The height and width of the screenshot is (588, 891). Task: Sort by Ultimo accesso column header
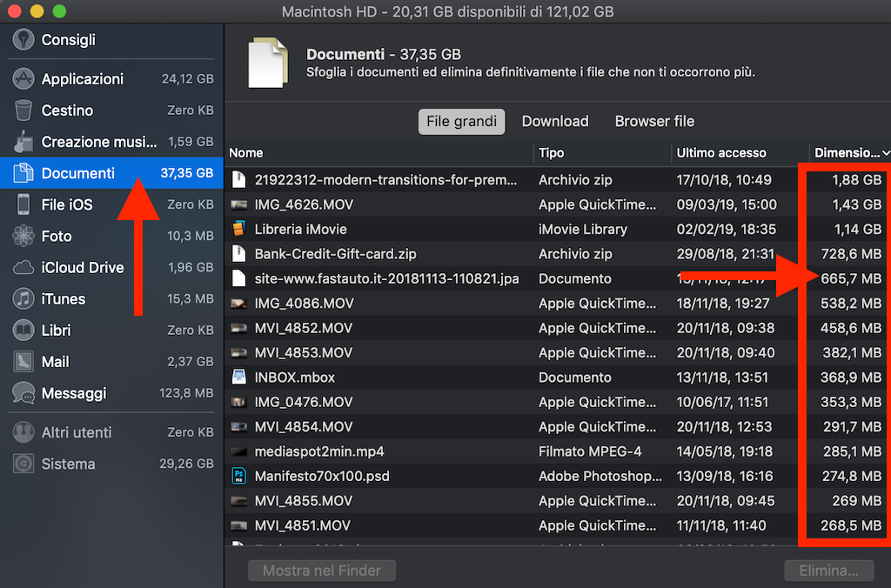pos(721,153)
